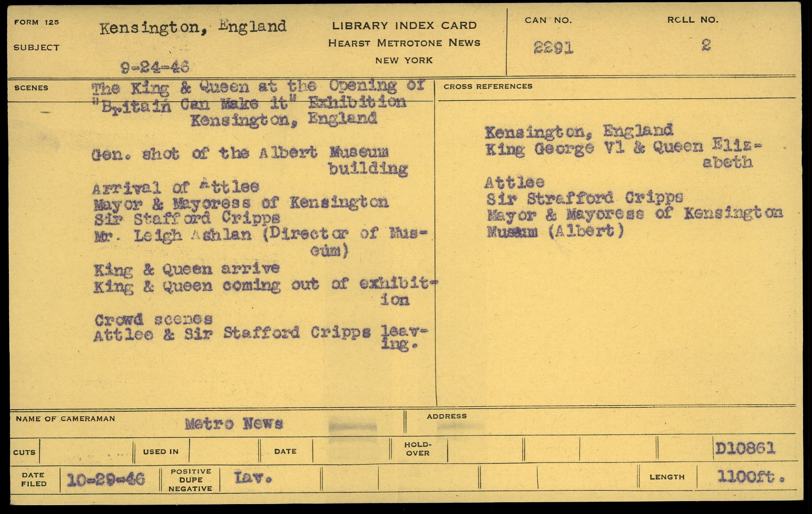Select the King & Queen arrive entry
Image resolution: width=812 pixels, height=514 pixels.
pyautogui.click(x=187, y=269)
